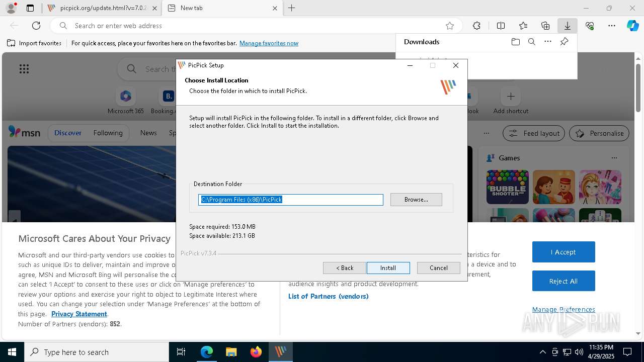Close the New tab tab

[x=275, y=8]
